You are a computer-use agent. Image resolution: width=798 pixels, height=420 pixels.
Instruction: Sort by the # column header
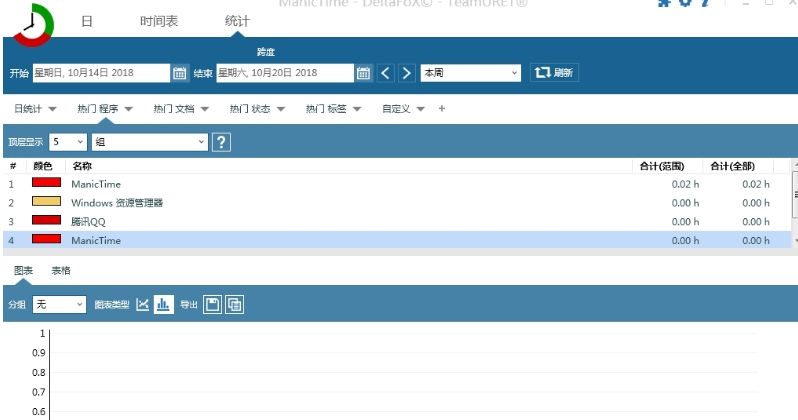(13, 166)
